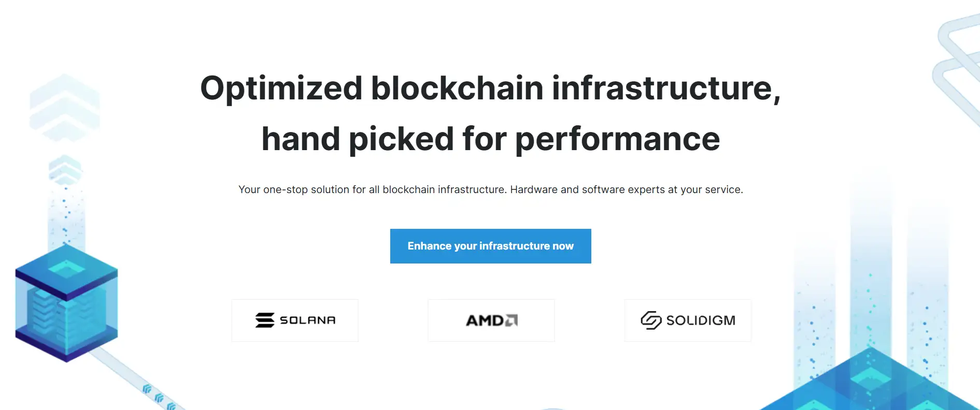Viewport: 980px width, 410px height.
Task: Click the looped ribbon graphic in the corner
Action: point(959,62)
